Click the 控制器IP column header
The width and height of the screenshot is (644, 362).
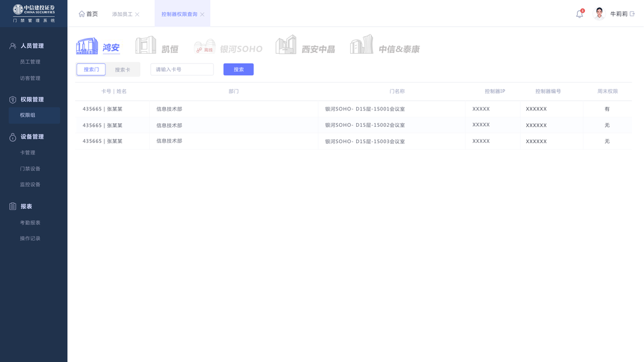pyautogui.click(x=495, y=92)
